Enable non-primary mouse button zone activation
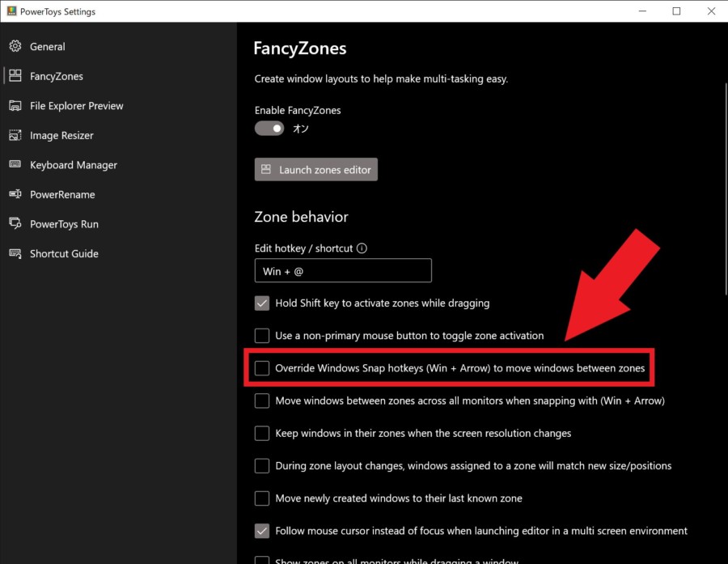728x564 pixels. coord(262,336)
